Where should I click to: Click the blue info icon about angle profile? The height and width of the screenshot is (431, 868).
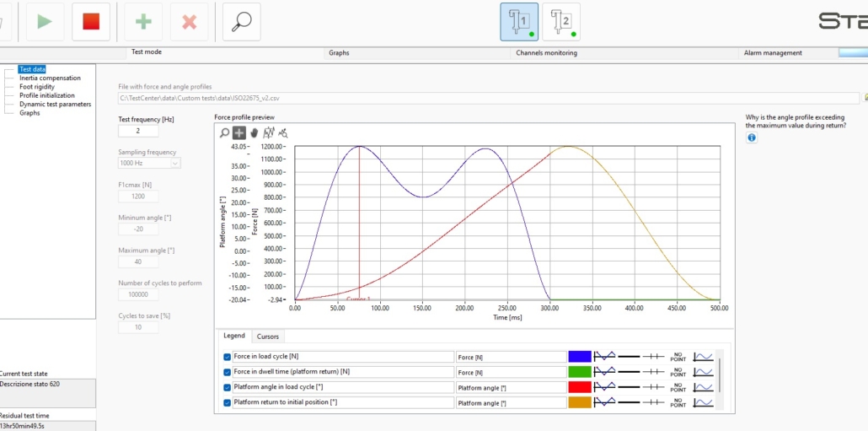751,138
